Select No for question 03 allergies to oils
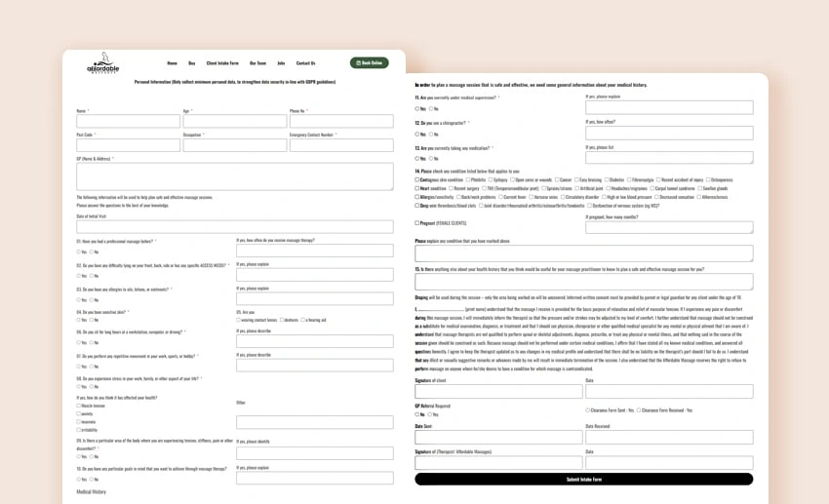The height and width of the screenshot is (504, 829). pos(92,300)
